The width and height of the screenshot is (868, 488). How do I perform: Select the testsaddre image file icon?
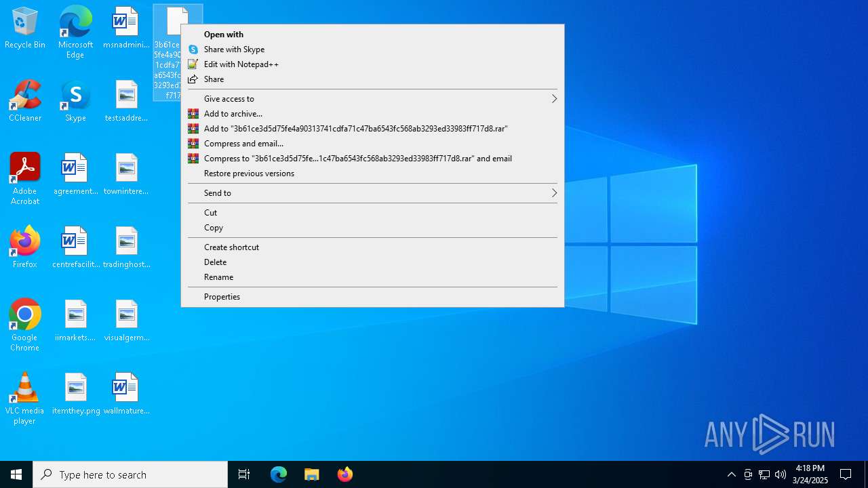tap(126, 102)
